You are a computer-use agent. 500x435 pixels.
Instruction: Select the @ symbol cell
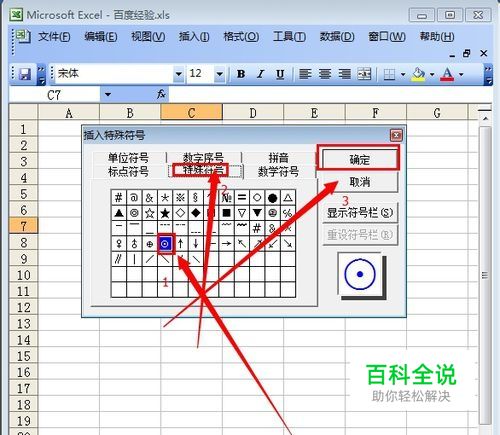[134, 197]
